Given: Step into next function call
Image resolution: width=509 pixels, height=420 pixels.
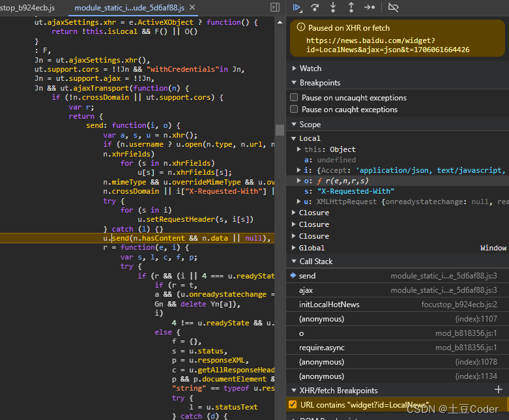Looking at the screenshot, I should [333, 7].
